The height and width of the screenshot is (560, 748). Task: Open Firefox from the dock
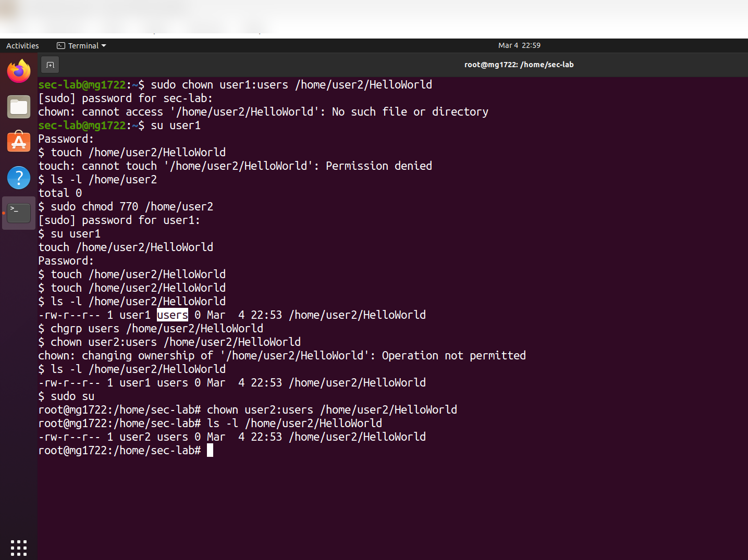(19, 71)
